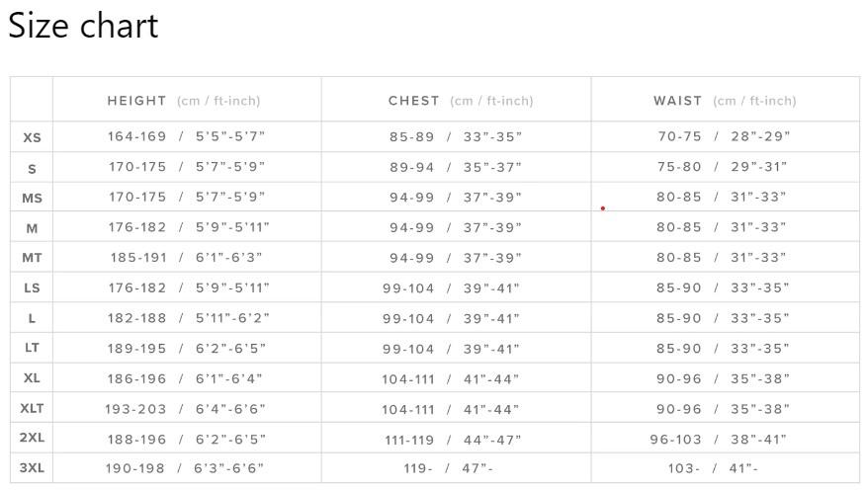The width and height of the screenshot is (868, 490).
Task: Click the XS height cell 164-169
Action: pos(187,136)
